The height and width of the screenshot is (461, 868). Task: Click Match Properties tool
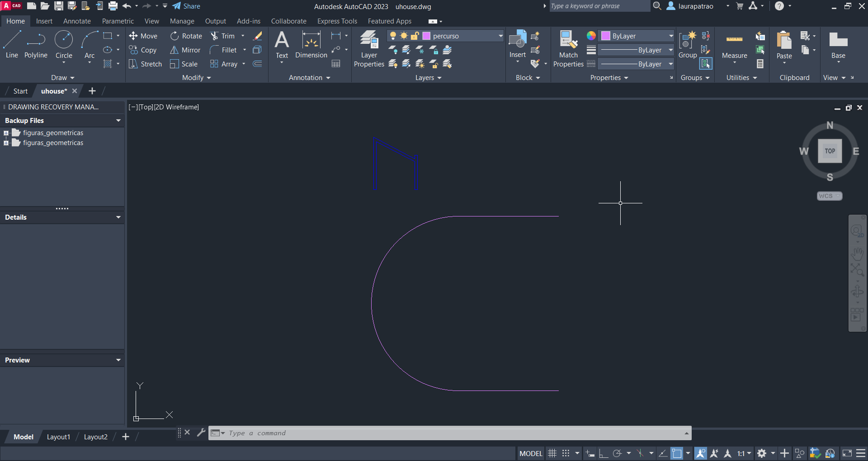pos(568,49)
